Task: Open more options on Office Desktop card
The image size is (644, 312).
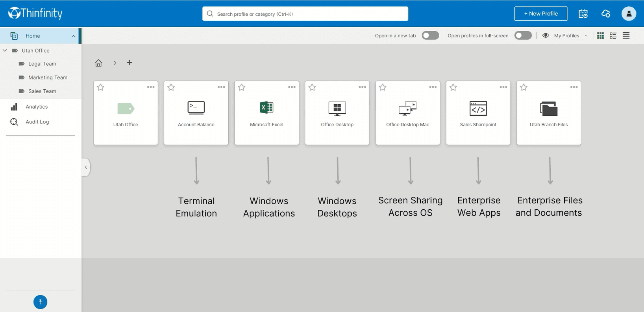Action: (362, 87)
